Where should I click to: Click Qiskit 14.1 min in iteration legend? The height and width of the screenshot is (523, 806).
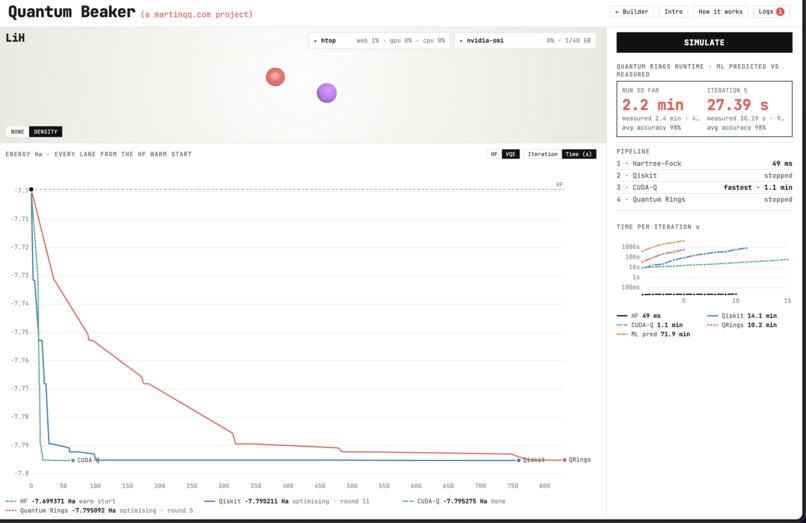pos(742,316)
